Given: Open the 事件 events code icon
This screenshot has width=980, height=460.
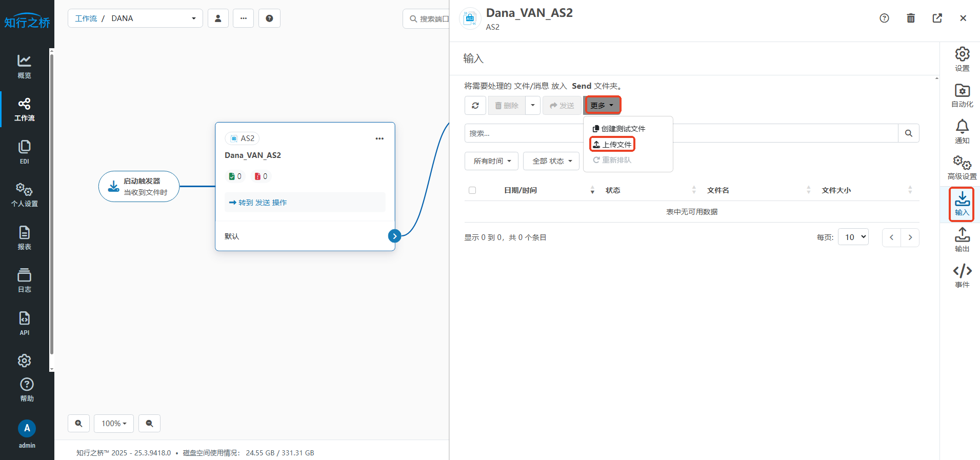Looking at the screenshot, I should (962, 275).
